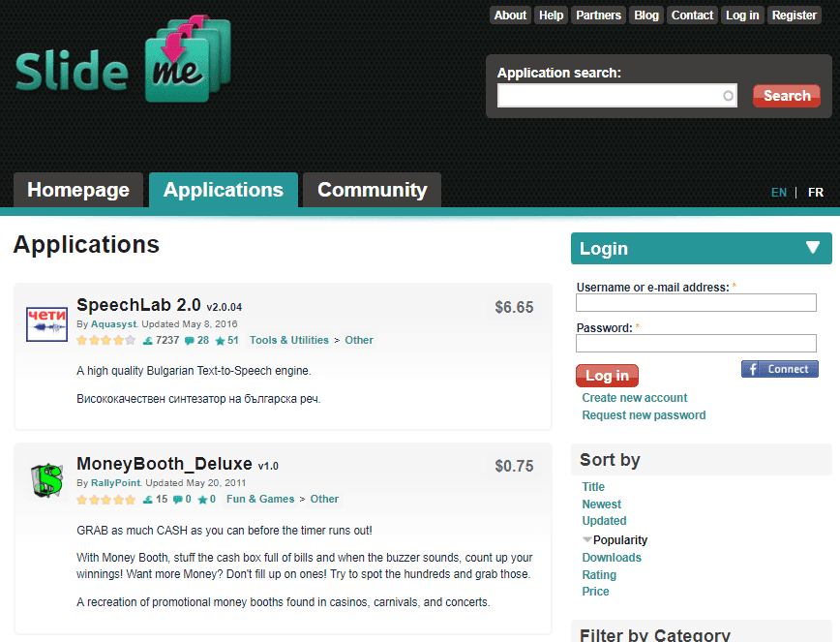Open Other subcategory for SpeechLab
This screenshot has height=642, width=840.
coord(359,340)
